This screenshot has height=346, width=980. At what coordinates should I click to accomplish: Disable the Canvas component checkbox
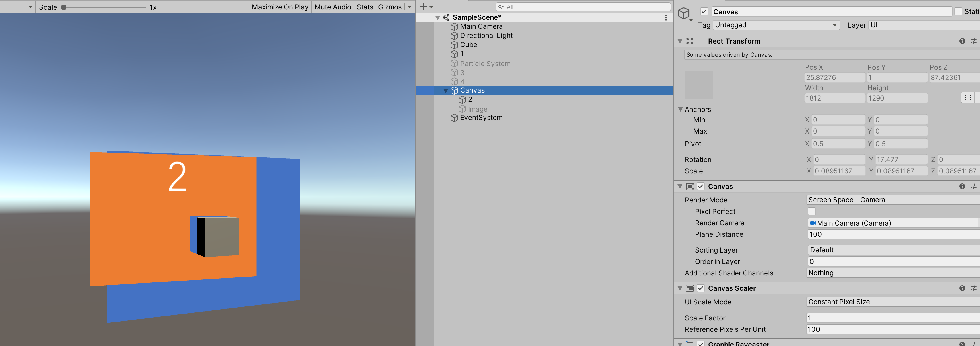701,186
